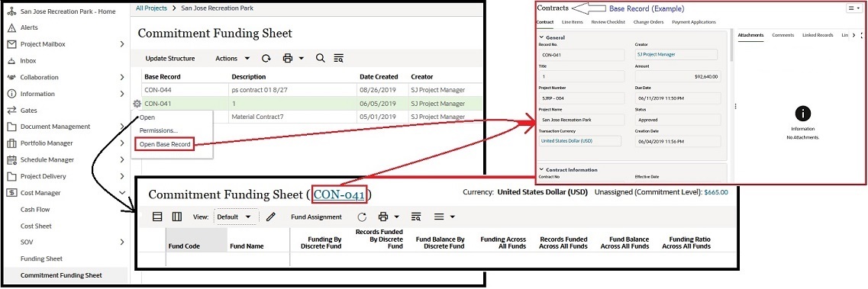The image size is (868, 289).
Task: Click the print icon in lower funding sheet toolbar
Action: pyautogui.click(x=383, y=217)
